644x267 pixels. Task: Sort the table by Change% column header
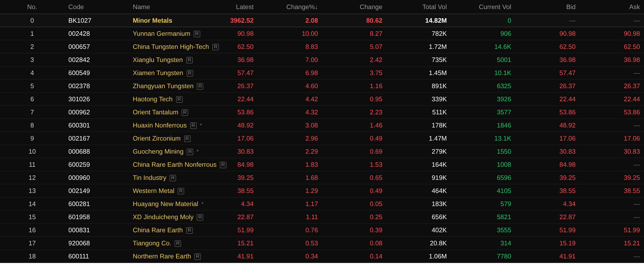(302, 7)
